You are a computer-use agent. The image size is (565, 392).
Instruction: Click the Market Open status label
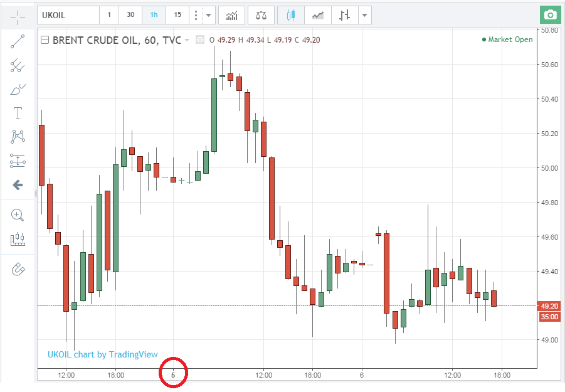point(507,40)
